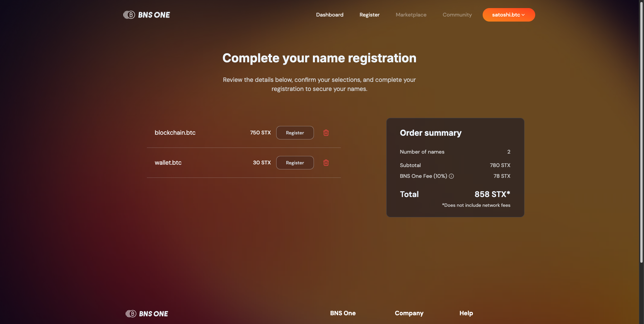Viewport: 644px width, 324px height.
Task: Click the BNS ONE logo in header
Action: pos(147,15)
